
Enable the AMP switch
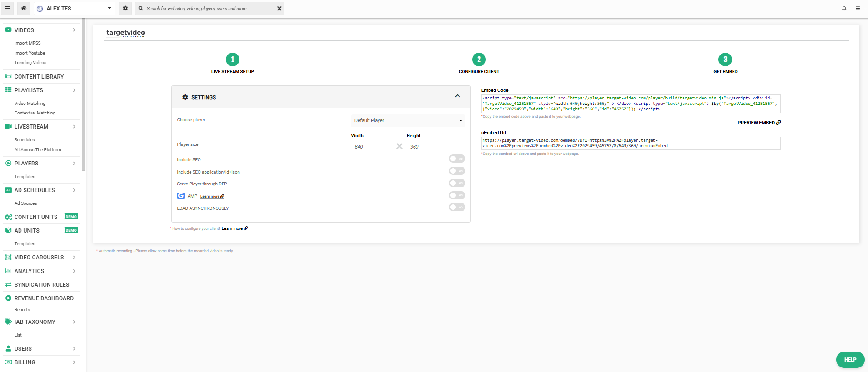click(457, 195)
